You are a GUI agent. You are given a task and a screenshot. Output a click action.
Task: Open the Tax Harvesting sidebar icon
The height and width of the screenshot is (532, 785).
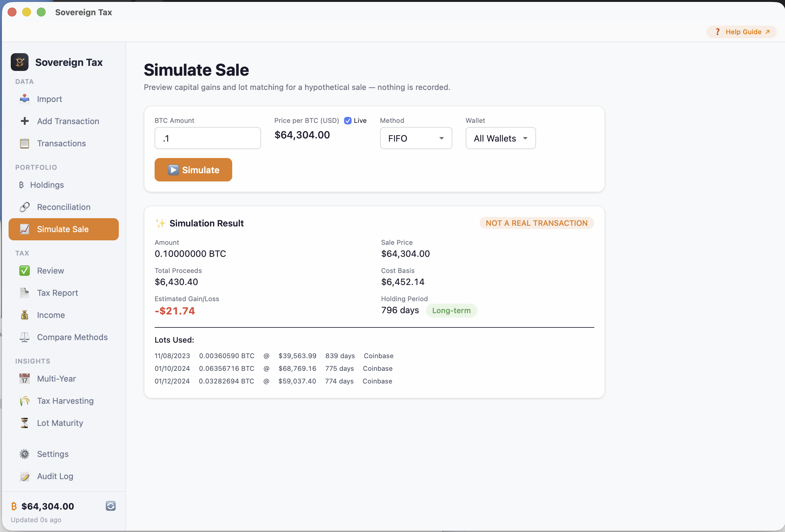pos(24,401)
